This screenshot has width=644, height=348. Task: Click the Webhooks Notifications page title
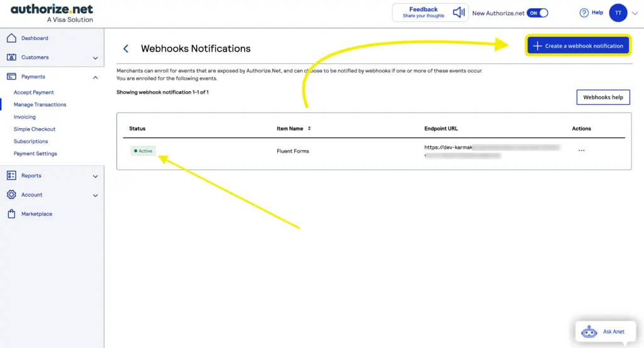tap(196, 48)
